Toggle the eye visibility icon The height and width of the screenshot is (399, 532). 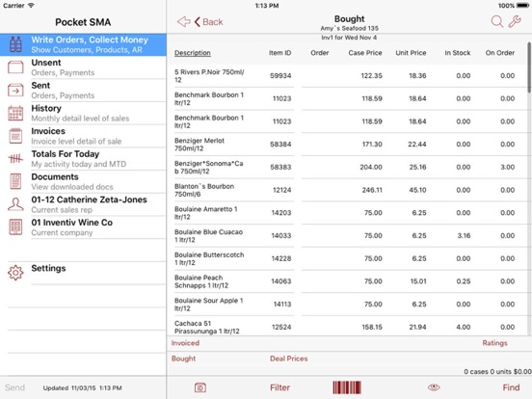click(434, 387)
